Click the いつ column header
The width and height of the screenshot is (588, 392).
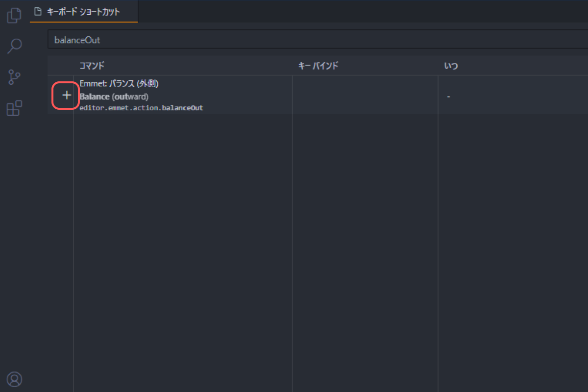point(451,65)
